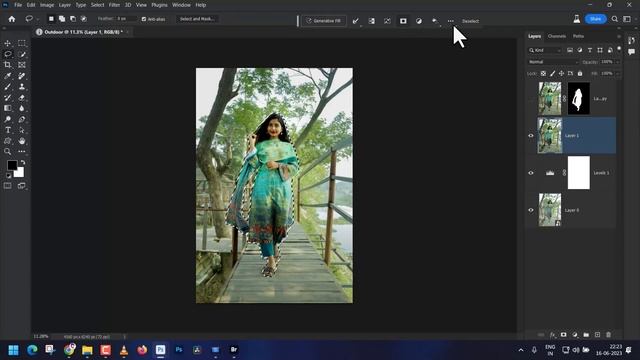Open the Lasso tool preset picker arrow
This screenshot has width=640, height=360.
(x=38, y=19)
